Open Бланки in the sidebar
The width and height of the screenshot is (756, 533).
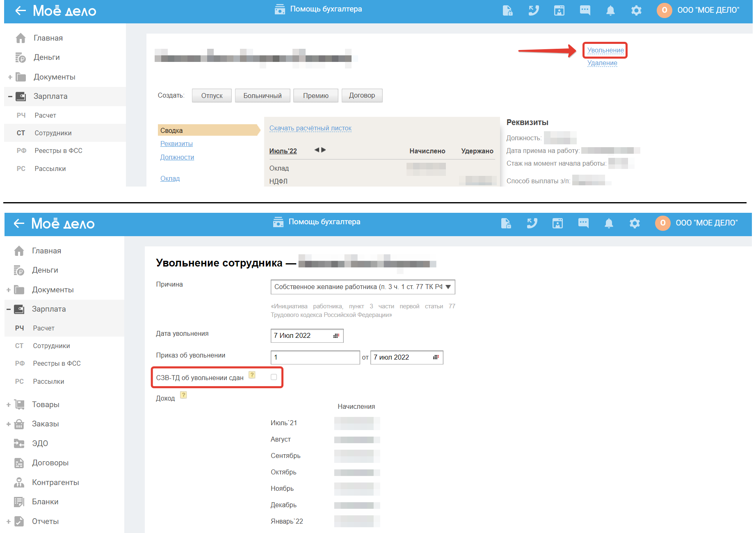(45, 502)
